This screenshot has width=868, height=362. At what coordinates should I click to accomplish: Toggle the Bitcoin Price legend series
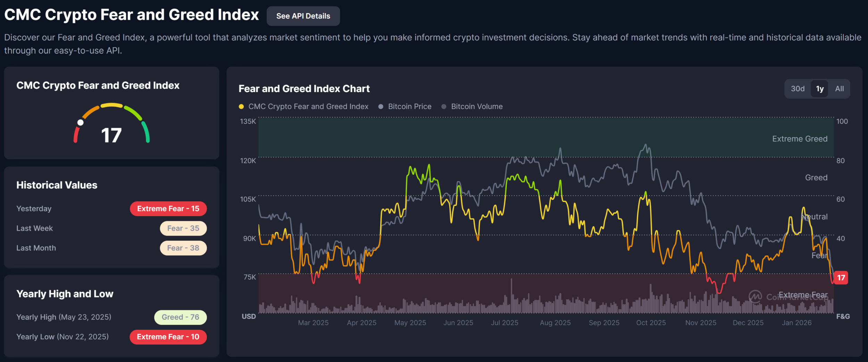[409, 107]
